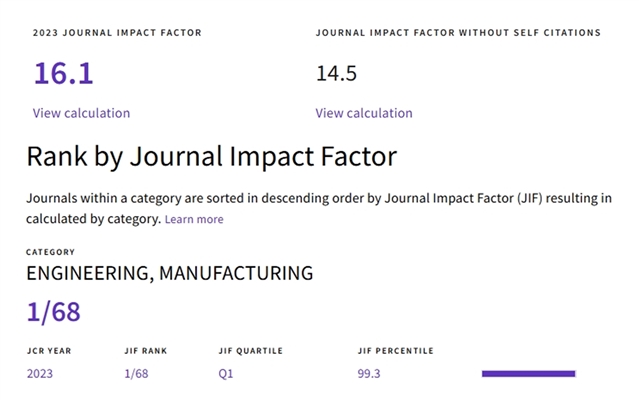Open View calculation under 14.5
This screenshot has width=639, height=401.
click(x=364, y=113)
